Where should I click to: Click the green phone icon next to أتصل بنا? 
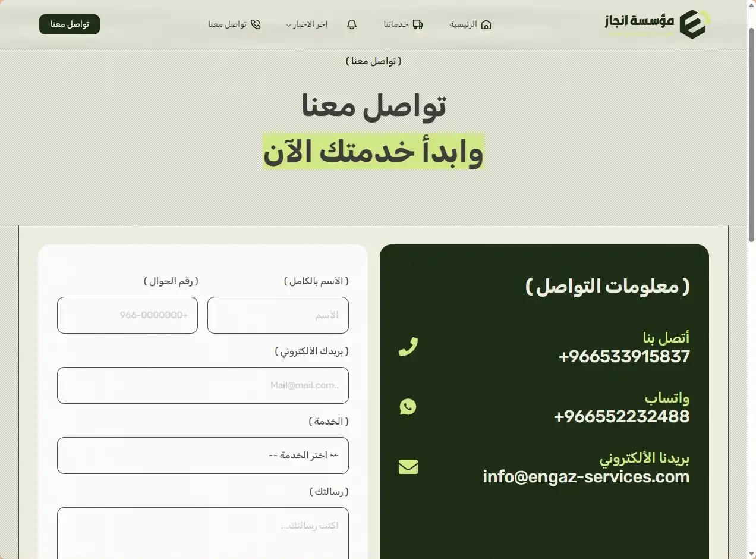pyautogui.click(x=408, y=347)
